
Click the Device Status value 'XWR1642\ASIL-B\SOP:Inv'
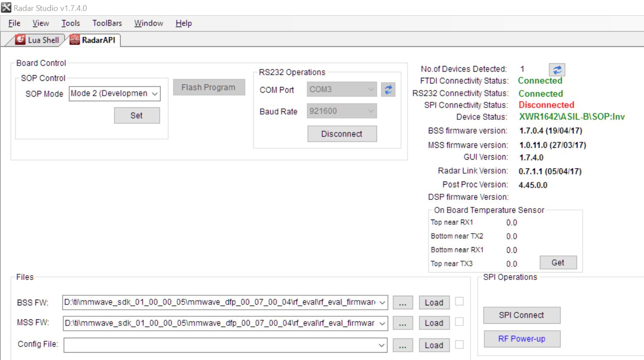[572, 117]
